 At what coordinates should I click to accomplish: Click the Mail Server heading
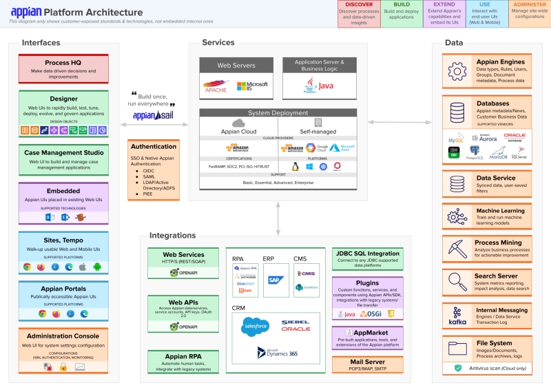pos(367,362)
